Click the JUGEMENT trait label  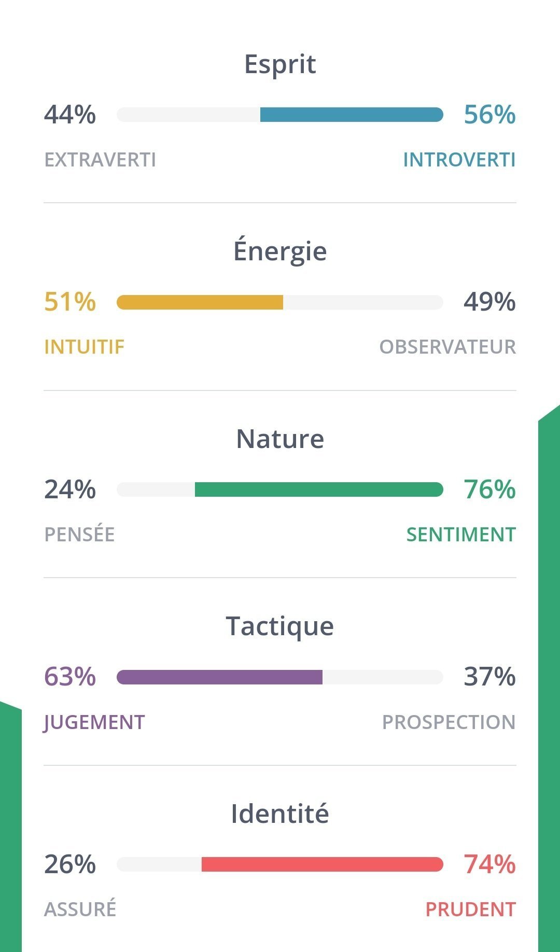tap(94, 722)
